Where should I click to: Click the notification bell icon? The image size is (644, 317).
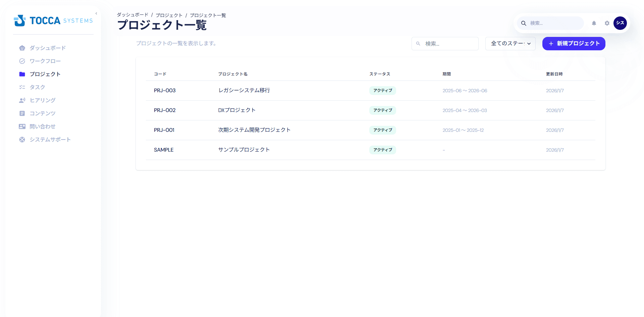point(594,23)
